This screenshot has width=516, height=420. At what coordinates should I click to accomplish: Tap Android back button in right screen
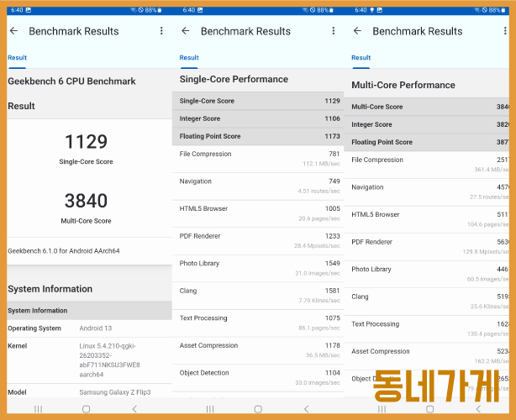(478, 409)
